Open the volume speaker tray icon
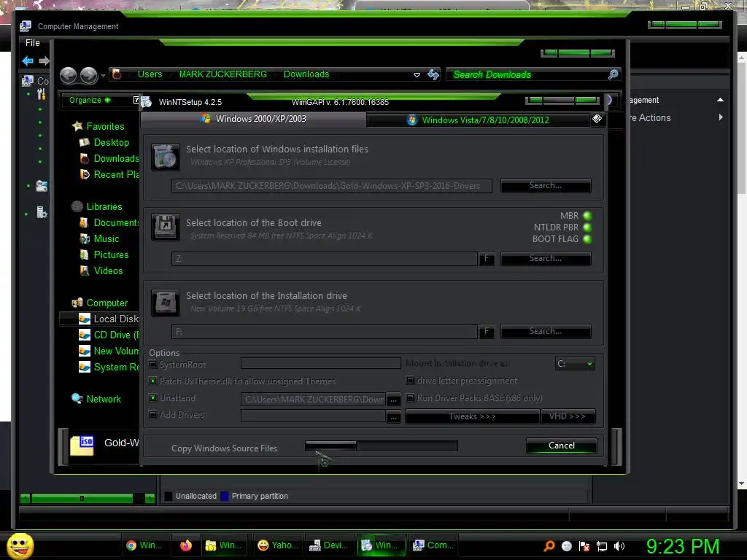This screenshot has height=560, width=747. [619, 546]
